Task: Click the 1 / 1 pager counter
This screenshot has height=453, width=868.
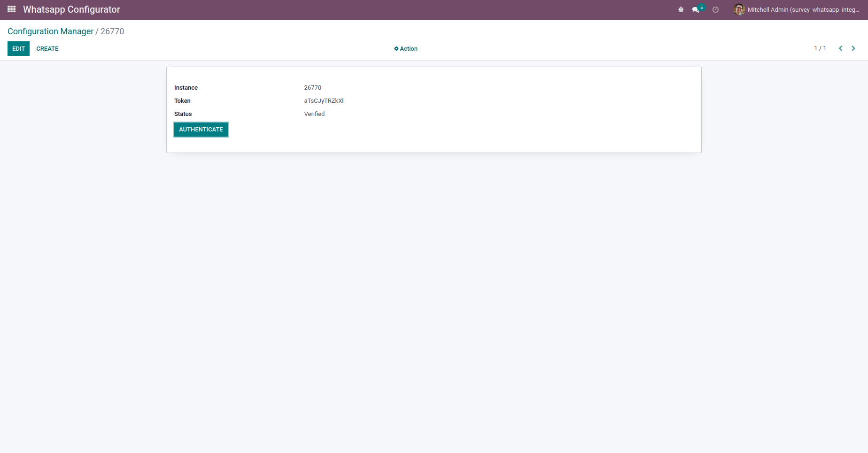Action: coord(820,48)
